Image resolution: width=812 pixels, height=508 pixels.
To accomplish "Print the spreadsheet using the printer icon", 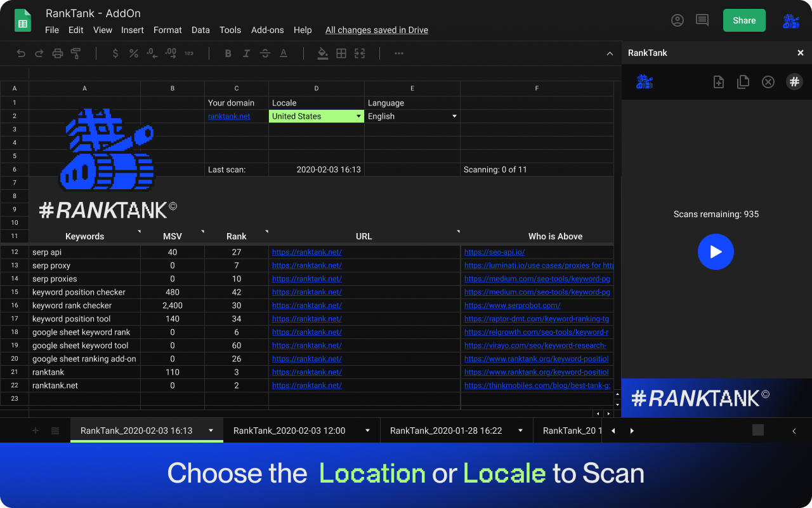I will point(58,53).
